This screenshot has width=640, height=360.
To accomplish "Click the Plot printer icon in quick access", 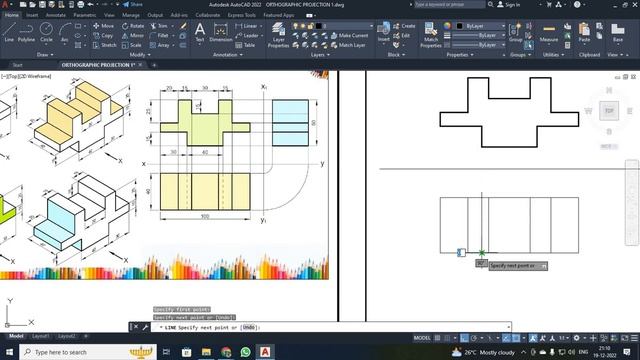I will pyautogui.click(x=81, y=4).
